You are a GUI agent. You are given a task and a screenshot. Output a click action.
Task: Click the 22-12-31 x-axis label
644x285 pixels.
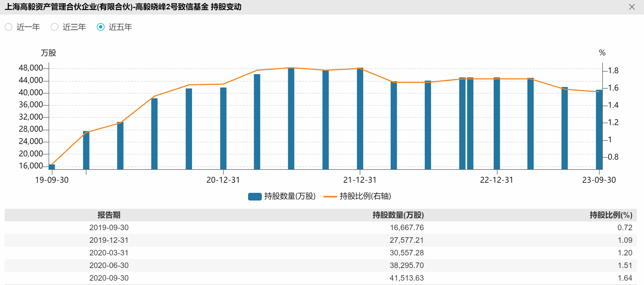(x=497, y=180)
